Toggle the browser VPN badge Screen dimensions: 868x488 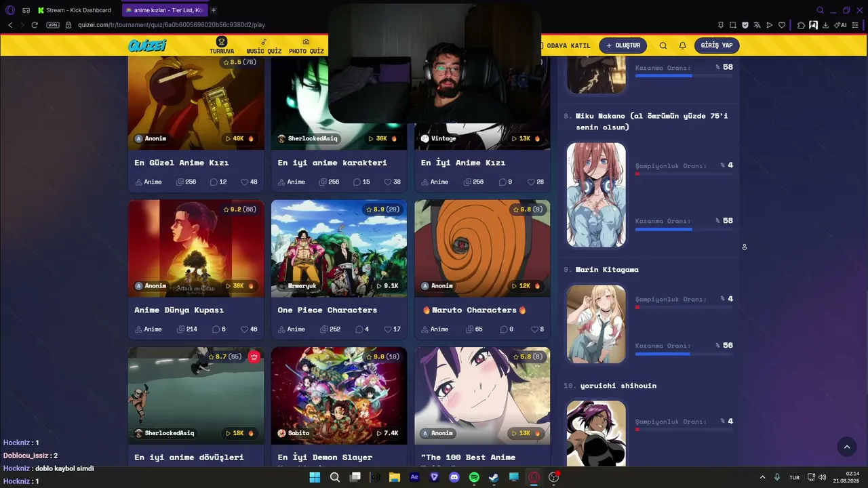[x=53, y=25]
